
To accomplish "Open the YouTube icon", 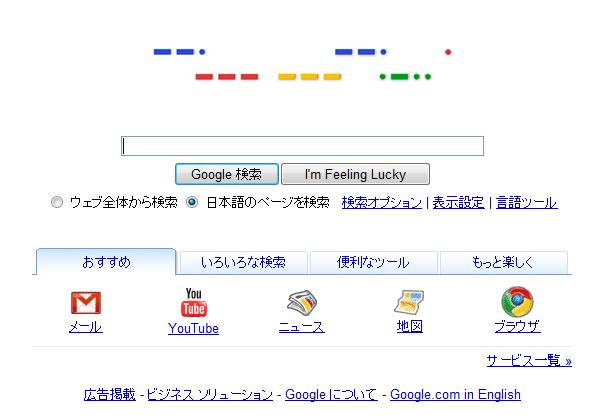I will [x=193, y=302].
